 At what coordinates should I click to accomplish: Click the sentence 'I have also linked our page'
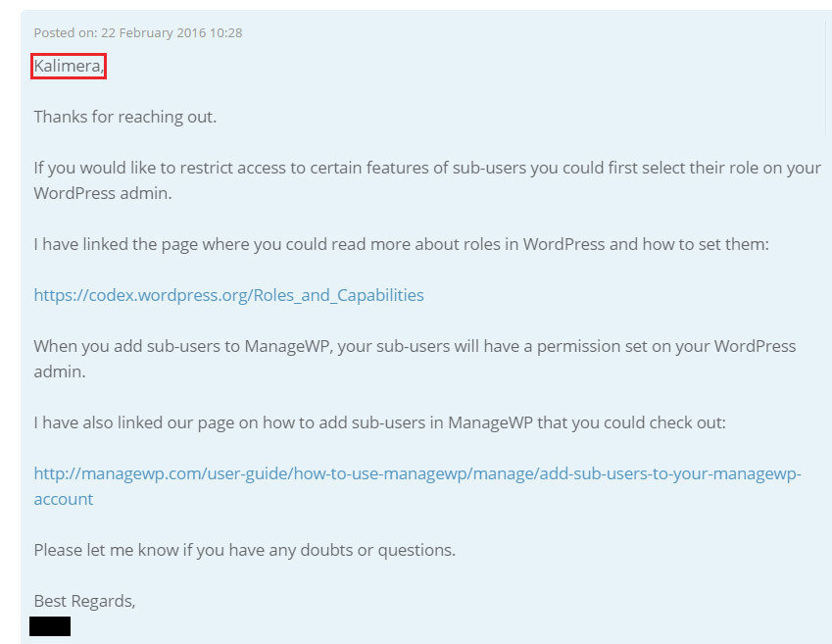tap(379, 422)
